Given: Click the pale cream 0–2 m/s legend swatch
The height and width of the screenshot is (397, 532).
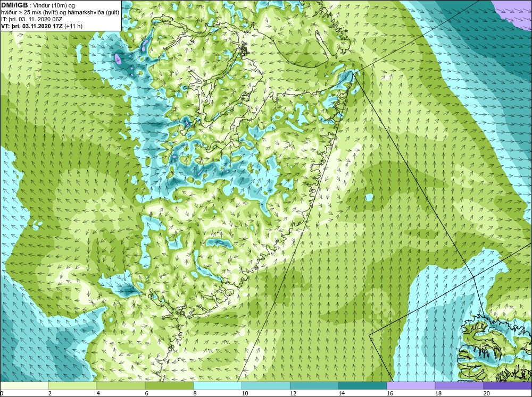Looking at the screenshot, I should [x=24, y=386].
